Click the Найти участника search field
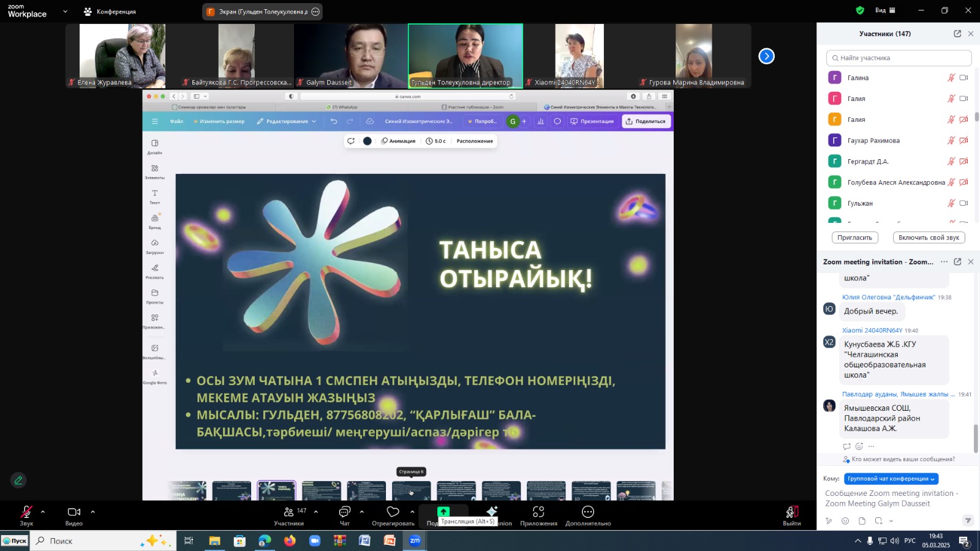 899,58
